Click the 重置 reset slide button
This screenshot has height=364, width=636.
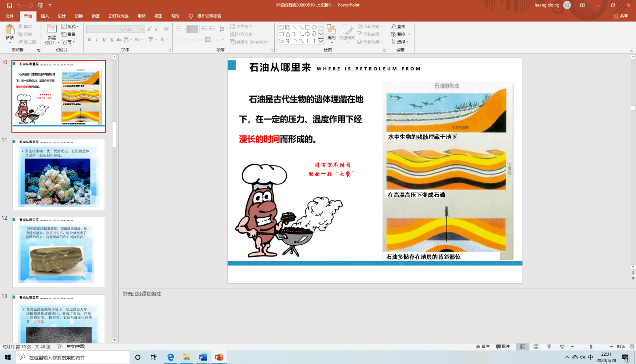[x=69, y=34]
